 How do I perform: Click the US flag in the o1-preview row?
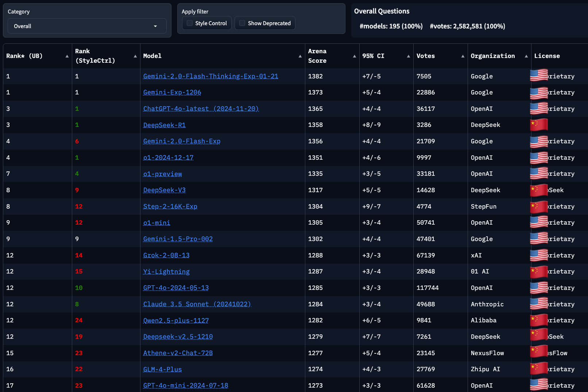click(539, 173)
